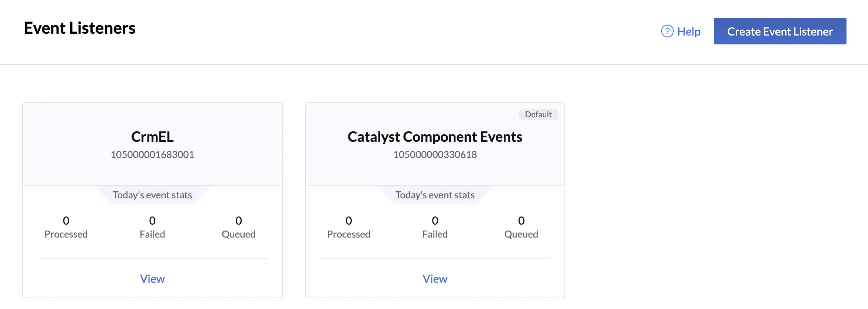Click Create Event Listener
868x309 pixels.
point(780,31)
